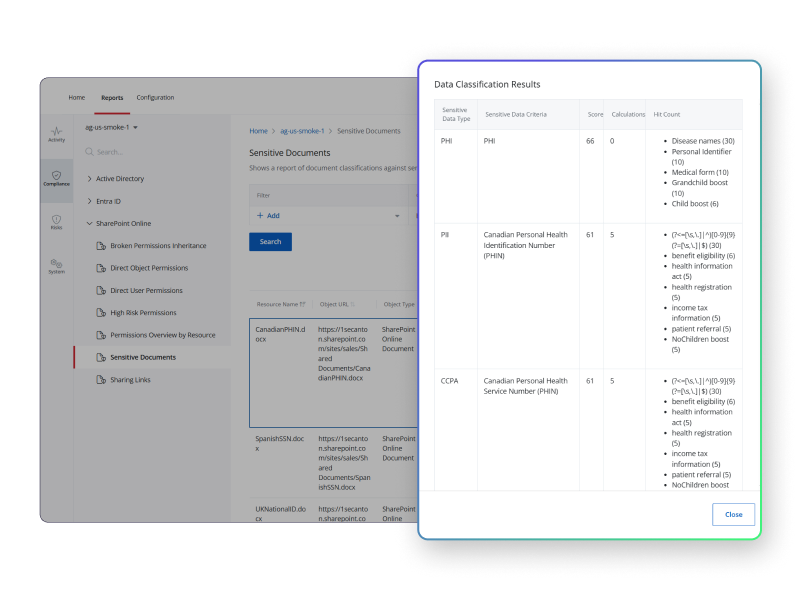This screenshot has width=800, height=600.
Task: Select the Compliance shield icon
Action: pos(55,177)
